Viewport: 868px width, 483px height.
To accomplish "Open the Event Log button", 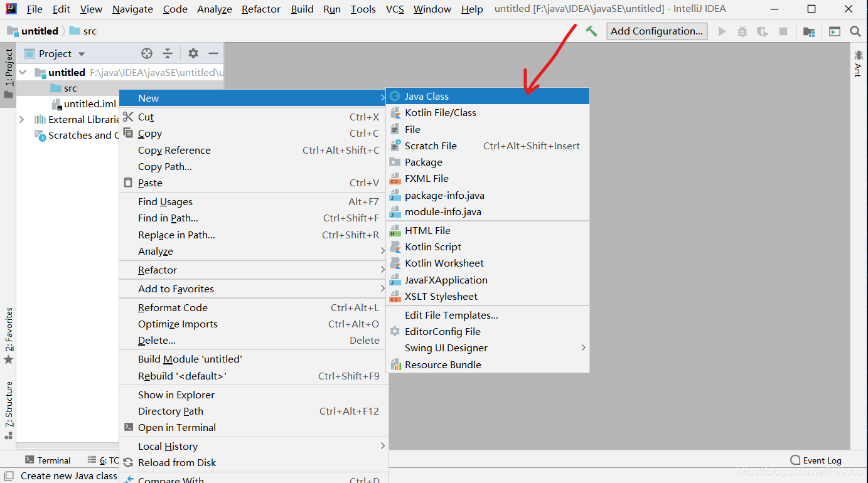I will (816, 460).
